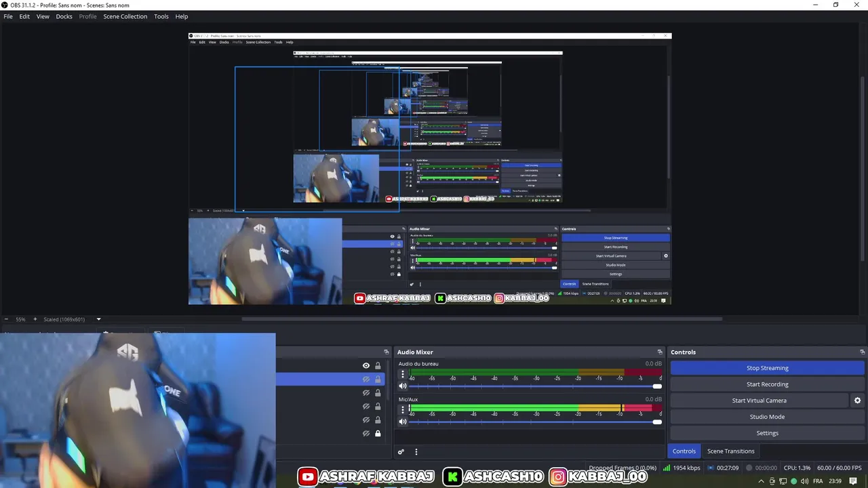
Task: Open the Edit menu
Action: tap(24, 16)
